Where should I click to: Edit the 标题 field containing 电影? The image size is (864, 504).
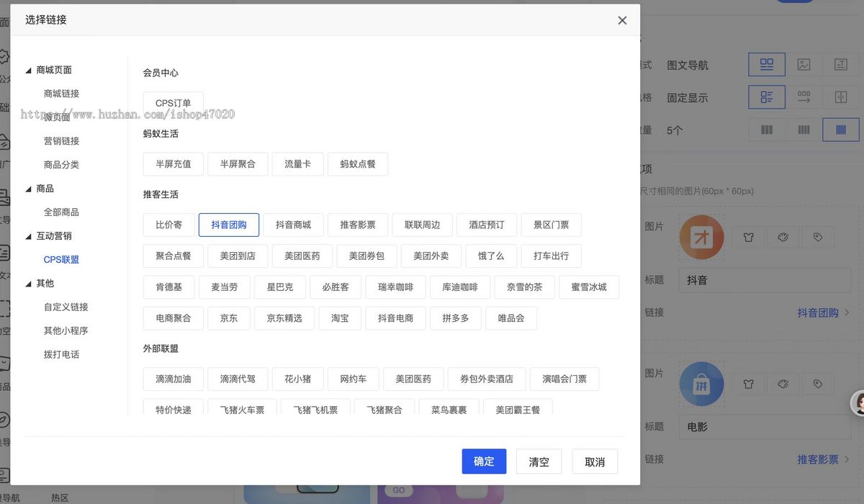coord(765,427)
